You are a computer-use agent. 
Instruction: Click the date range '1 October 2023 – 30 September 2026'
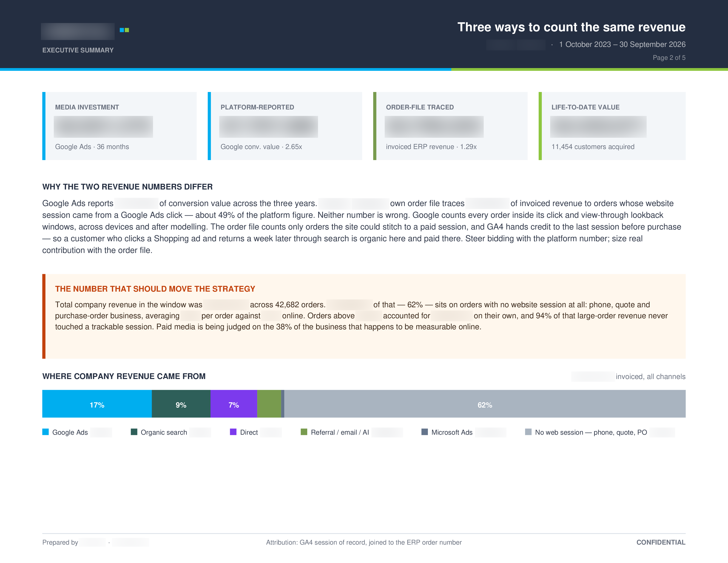click(622, 44)
